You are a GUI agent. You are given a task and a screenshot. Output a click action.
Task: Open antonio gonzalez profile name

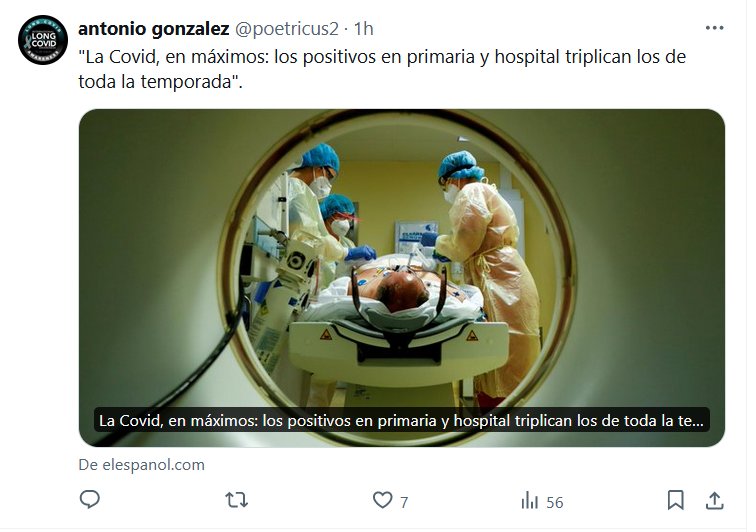[x=153, y=29]
